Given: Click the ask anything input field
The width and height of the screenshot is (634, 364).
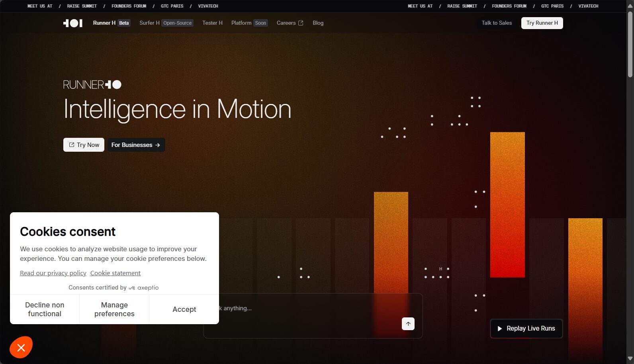Looking at the screenshot, I should (x=313, y=316).
